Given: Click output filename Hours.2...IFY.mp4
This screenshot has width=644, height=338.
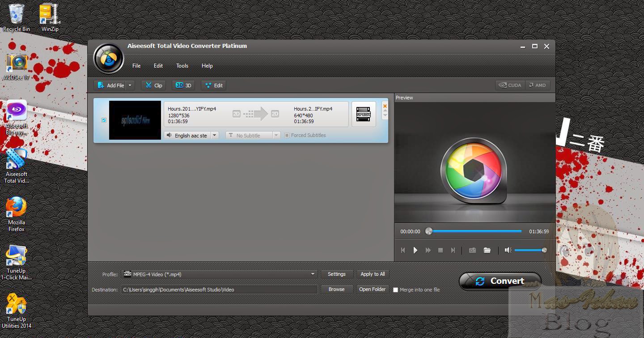Looking at the screenshot, I should point(313,109).
